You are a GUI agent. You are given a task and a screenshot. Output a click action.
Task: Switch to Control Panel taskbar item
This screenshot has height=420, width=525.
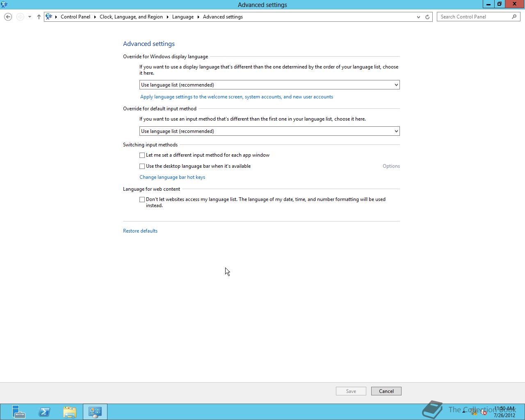95,412
